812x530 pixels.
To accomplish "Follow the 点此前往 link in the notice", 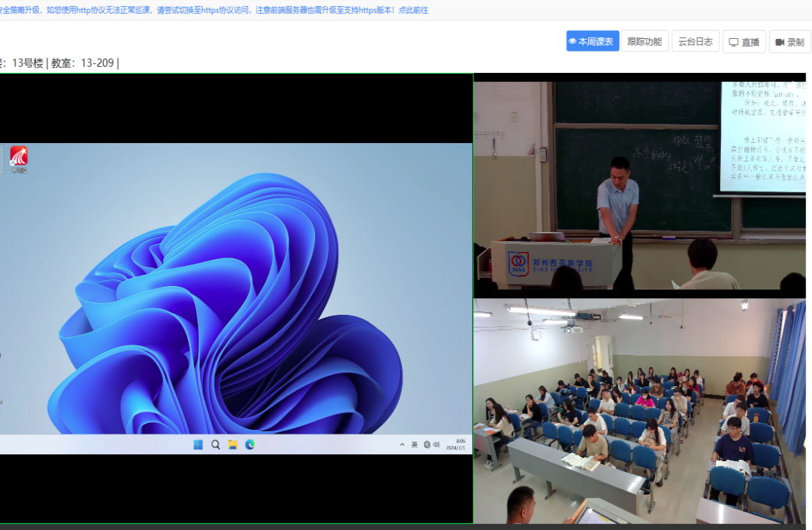I will [x=413, y=10].
